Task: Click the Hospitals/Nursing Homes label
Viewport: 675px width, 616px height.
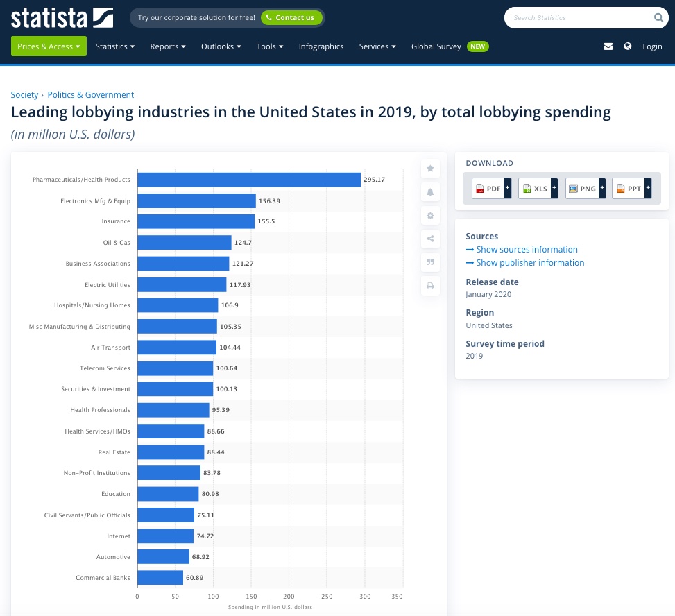Action: (x=92, y=305)
